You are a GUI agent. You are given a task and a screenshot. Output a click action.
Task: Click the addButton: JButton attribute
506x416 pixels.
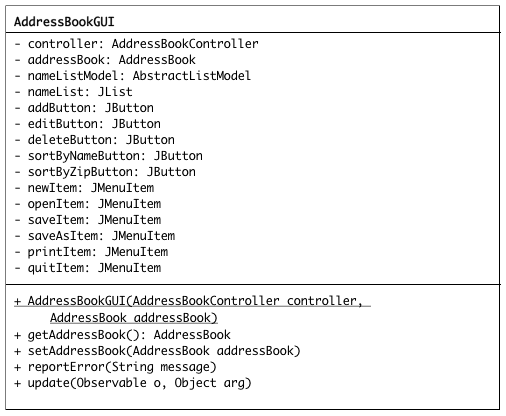point(84,108)
